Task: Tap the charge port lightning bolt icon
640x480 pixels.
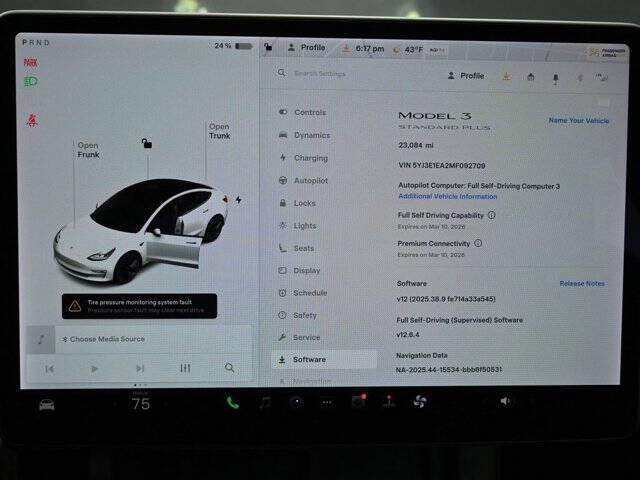Action: click(238, 200)
